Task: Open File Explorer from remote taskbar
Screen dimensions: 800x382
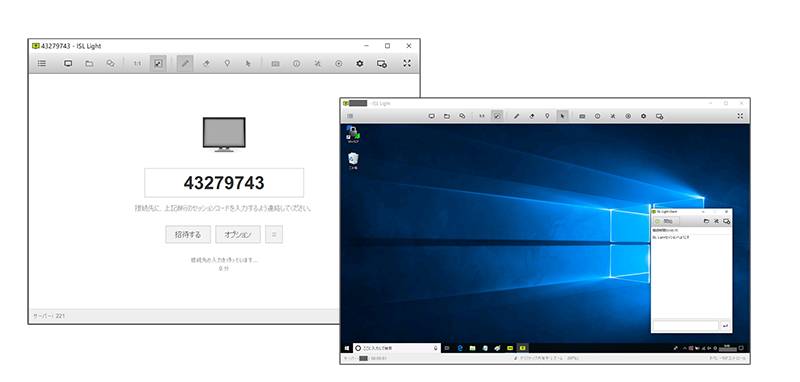Action: point(472,348)
